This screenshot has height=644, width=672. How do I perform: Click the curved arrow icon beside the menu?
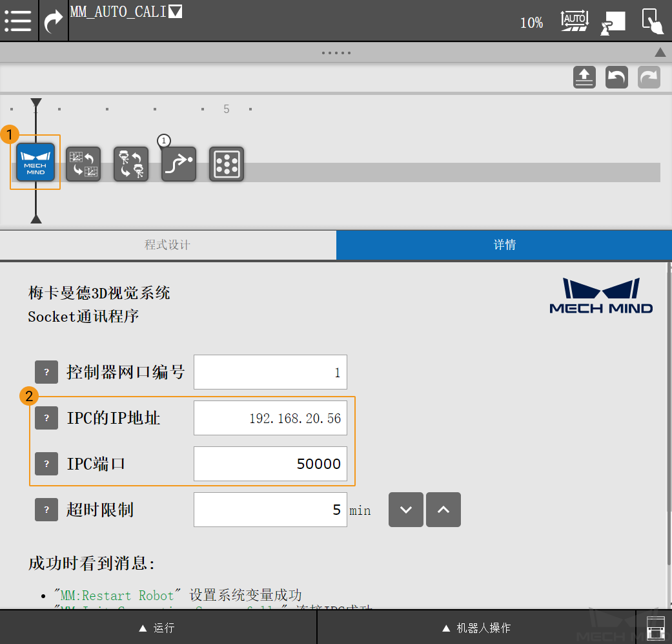click(54, 21)
